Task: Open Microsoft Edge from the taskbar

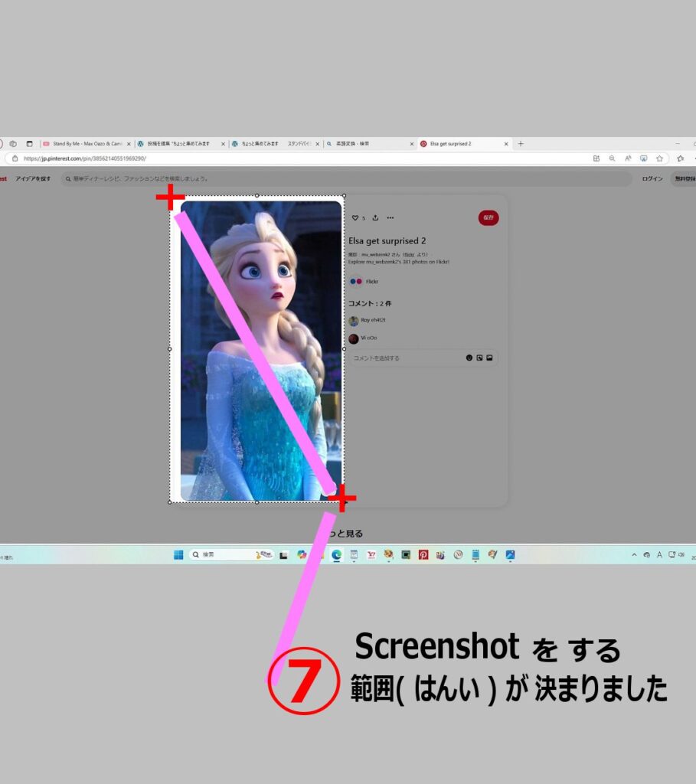Action: (x=336, y=554)
